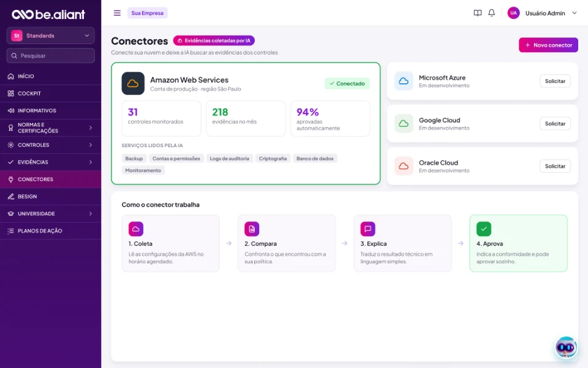The height and width of the screenshot is (368, 588).
Task: Open the notifications bell
Action: (491, 13)
